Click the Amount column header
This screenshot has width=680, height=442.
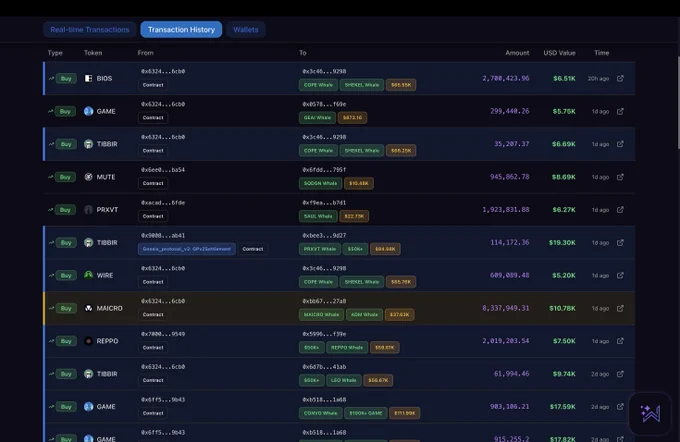tap(517, 53)
